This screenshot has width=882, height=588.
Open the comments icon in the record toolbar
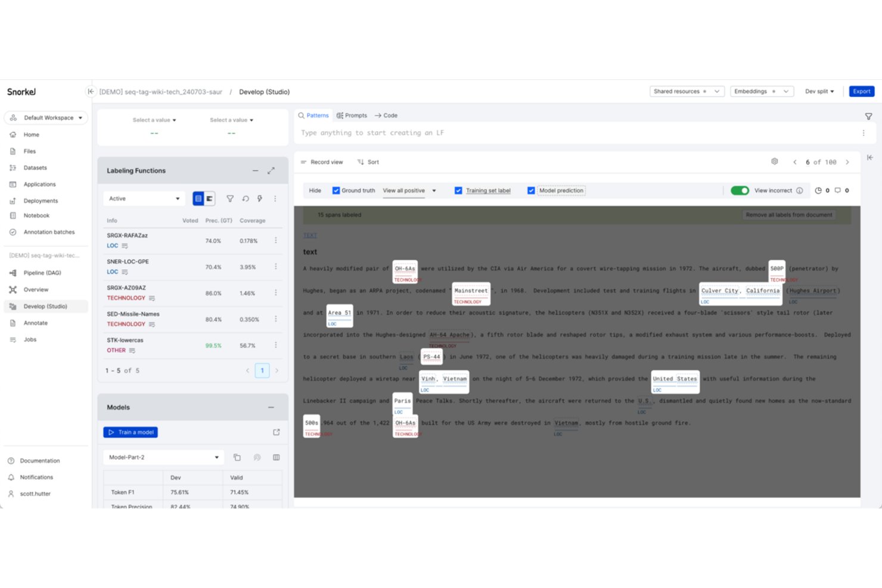coord(838,191)
